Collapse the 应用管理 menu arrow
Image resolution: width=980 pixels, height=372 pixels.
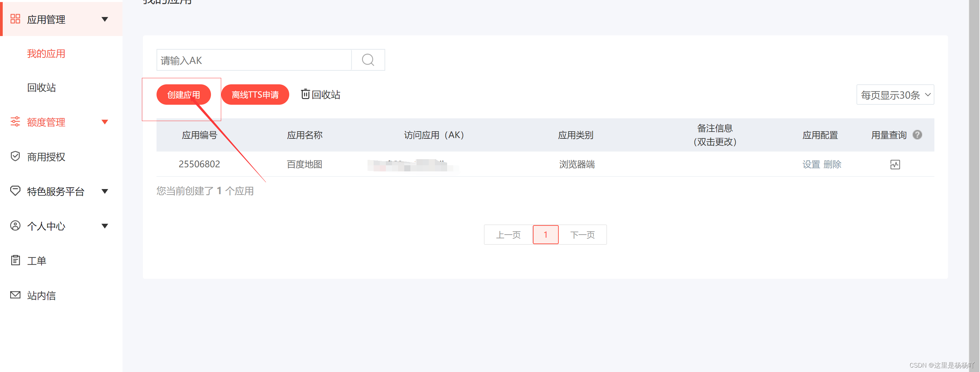pyautogui.click(x=104, y=19)
